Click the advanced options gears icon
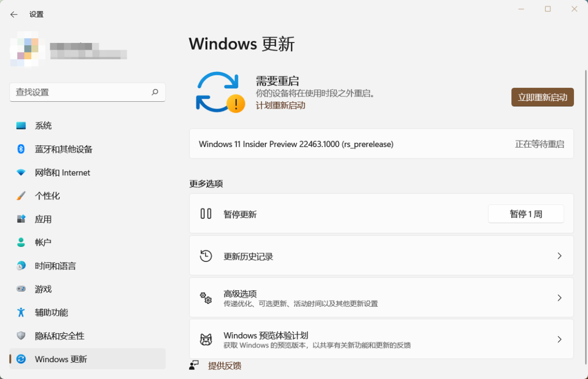The width and height of the screenshot is (588, 379). (206, 298)
